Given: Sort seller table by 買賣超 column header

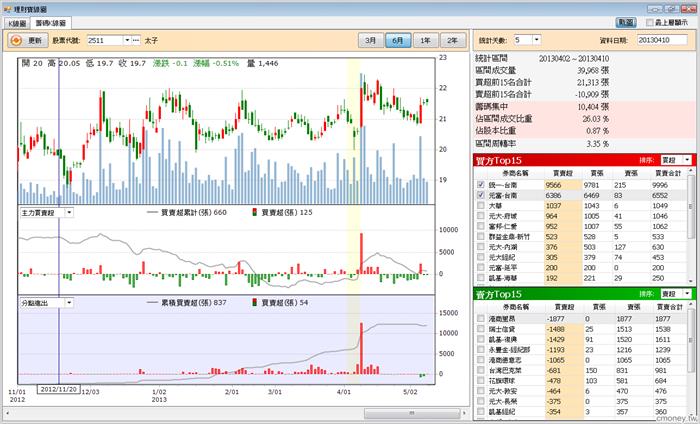Looking at the screenshot, I should click(564, 307).
